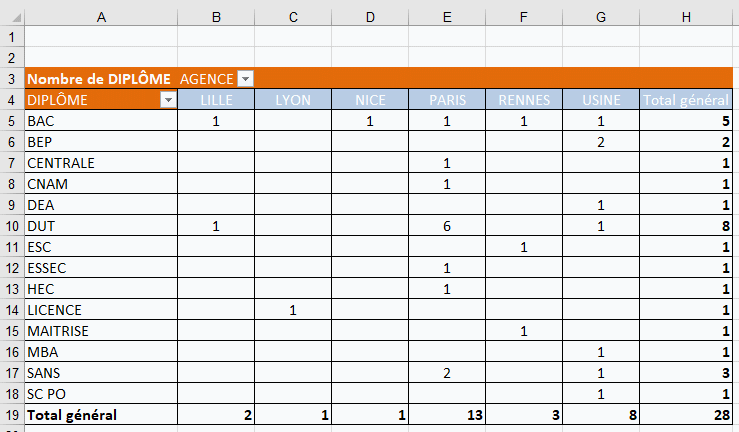Click the PARIS column label
Screen dimensions: 739x432
click(x=447, y=100)
